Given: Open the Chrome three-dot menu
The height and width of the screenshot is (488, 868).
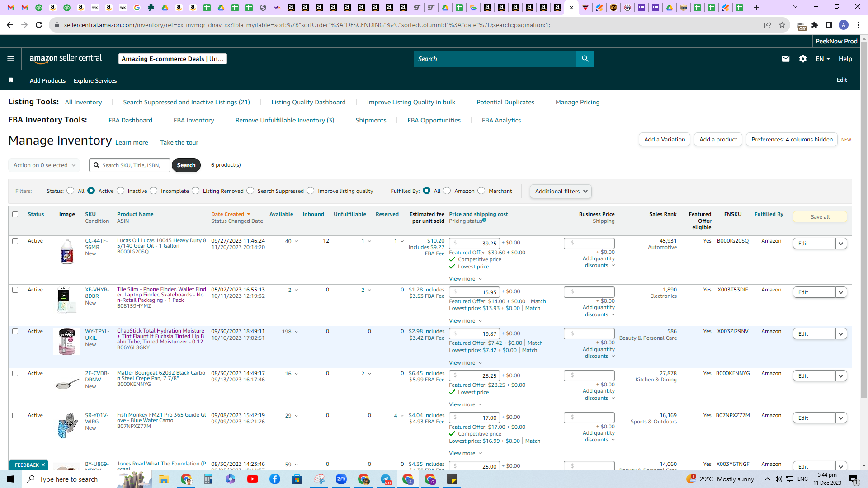Looking at the screenshot, I should 858,25.
